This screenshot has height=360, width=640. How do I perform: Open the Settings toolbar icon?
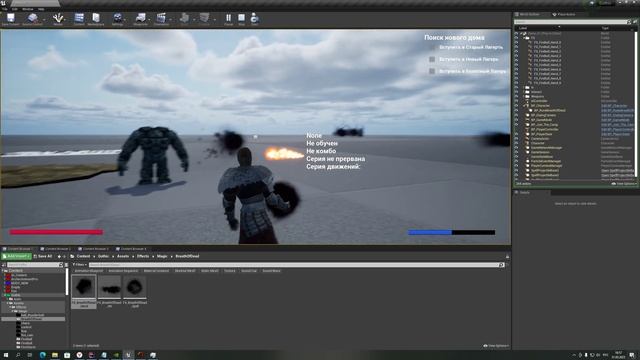pos(118,19)
